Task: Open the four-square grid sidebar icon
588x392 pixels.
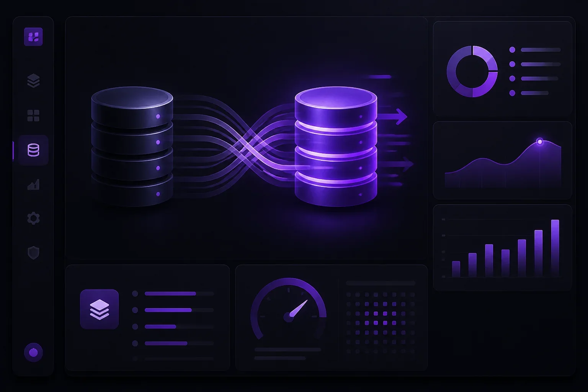Action: 34,115
